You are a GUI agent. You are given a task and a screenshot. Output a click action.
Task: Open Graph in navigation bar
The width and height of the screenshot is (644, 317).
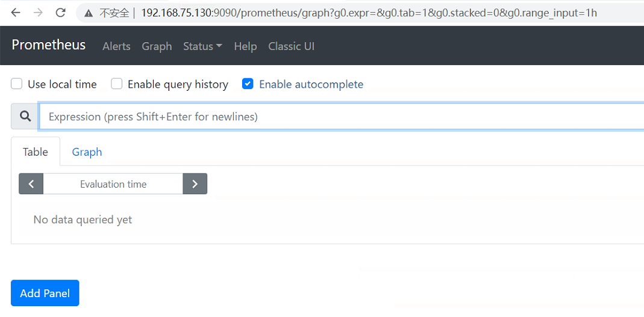(157, 46)
